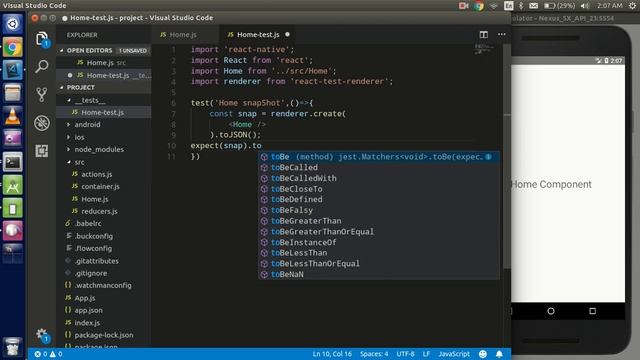The image size is (640, 360).
Task: Close the unsaved Home-test.js tab dot
Action: 287,34
